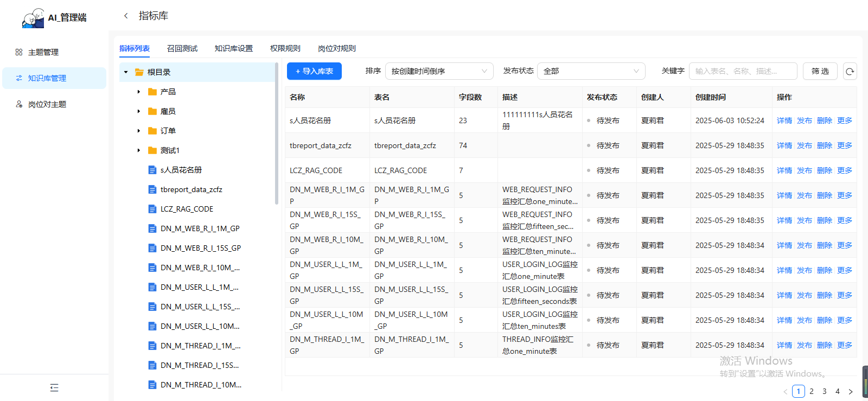
Task: Switch to the 召回测试 tab
Action: [x=182, y=48]
